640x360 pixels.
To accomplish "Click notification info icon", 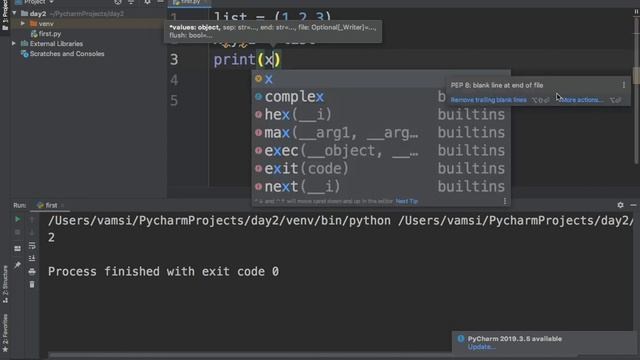I will [x=461, y=338].
